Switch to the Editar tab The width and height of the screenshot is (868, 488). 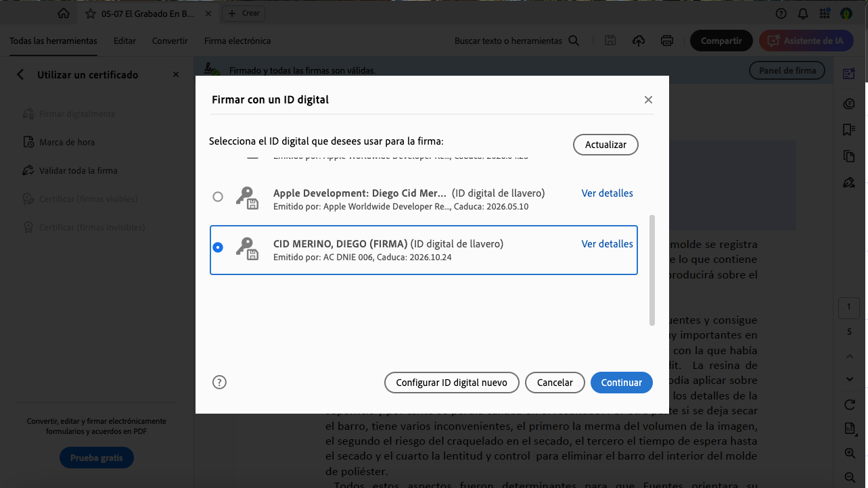tap(124, 41)
